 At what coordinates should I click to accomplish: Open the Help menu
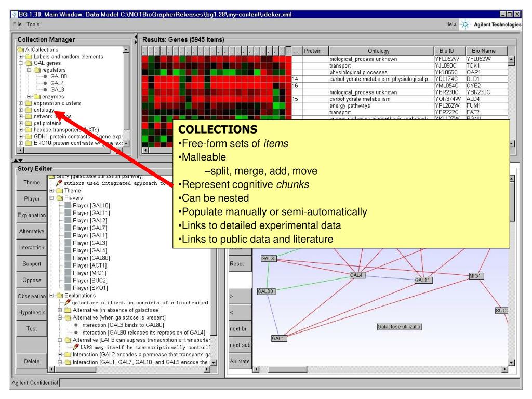(450, 24)
